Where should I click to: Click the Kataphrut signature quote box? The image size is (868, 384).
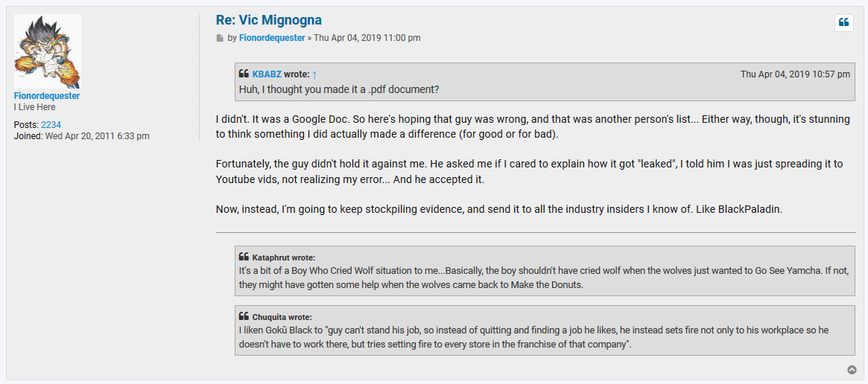pos(545,271)
